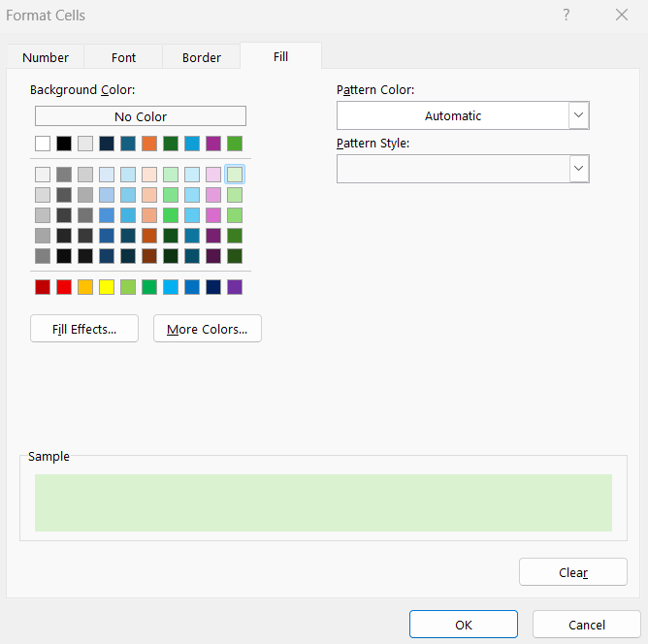Pick the selected light green tint swatch
Viewport: 648px width, 644px height.
[235, 175]
